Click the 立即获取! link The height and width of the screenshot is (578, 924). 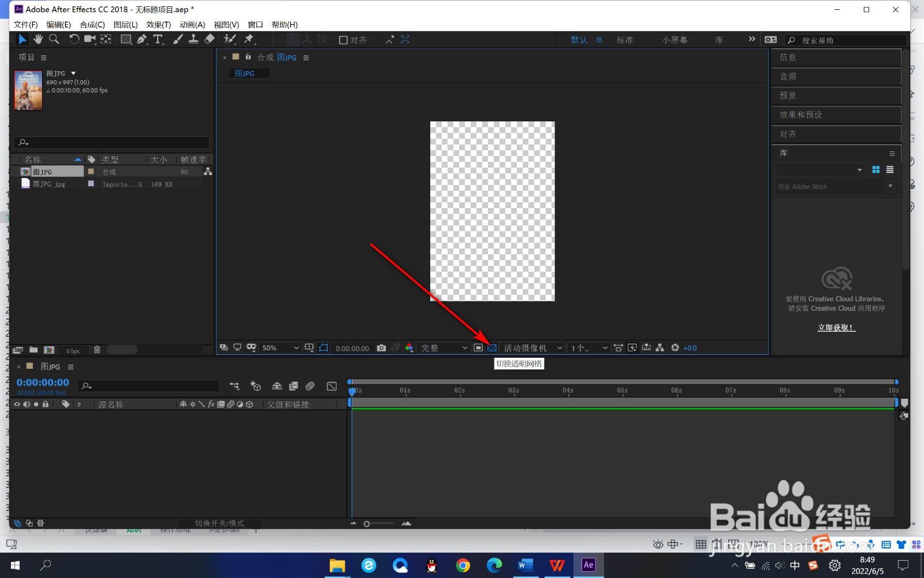pos(836,327)
